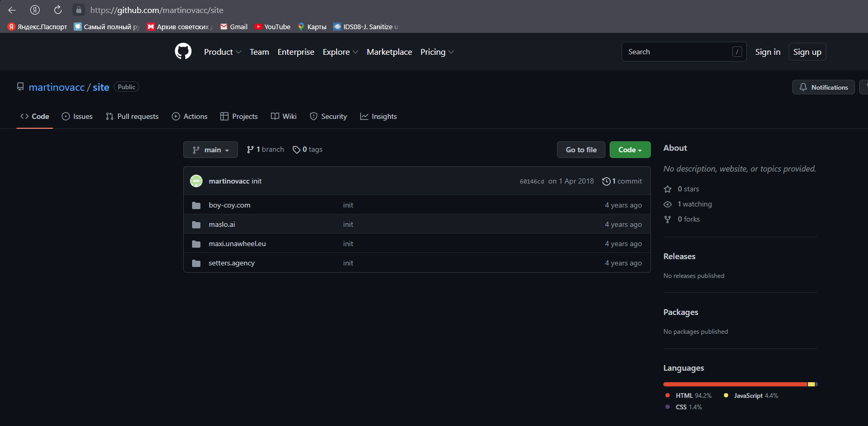Open the Карты maps bookmark

[312, 27]
